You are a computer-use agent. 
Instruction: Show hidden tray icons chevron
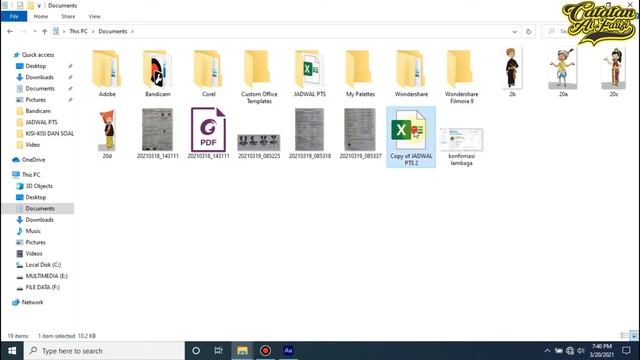coord(547,351)
